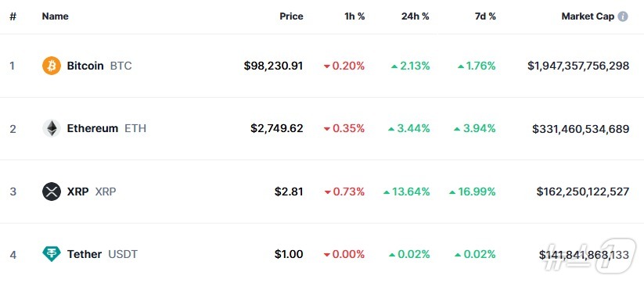The height and width of the screenshot is (283, 644).
Task: Click Bitcoin's $98,230.91 price value
Action: (x=273, y=66)
